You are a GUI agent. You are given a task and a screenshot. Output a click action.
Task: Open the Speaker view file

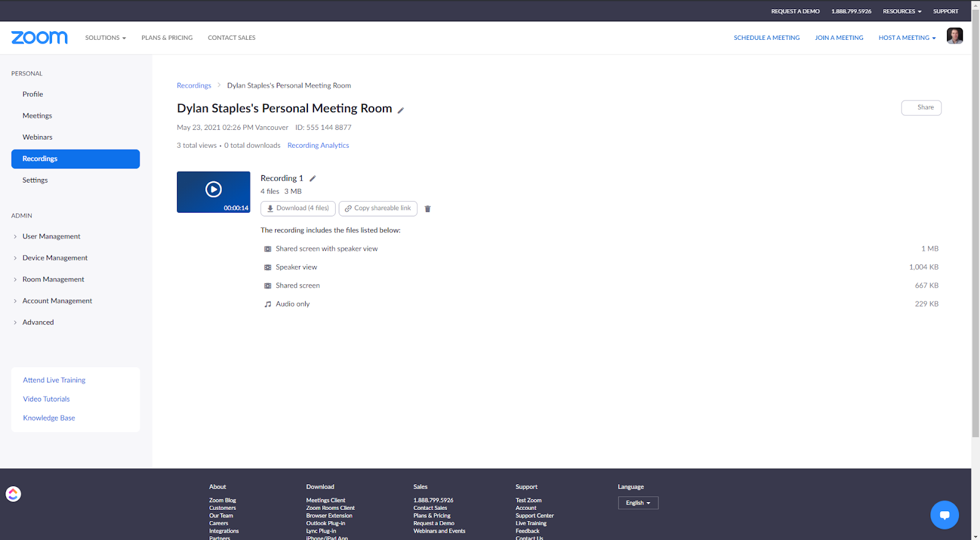pos(296,267)
